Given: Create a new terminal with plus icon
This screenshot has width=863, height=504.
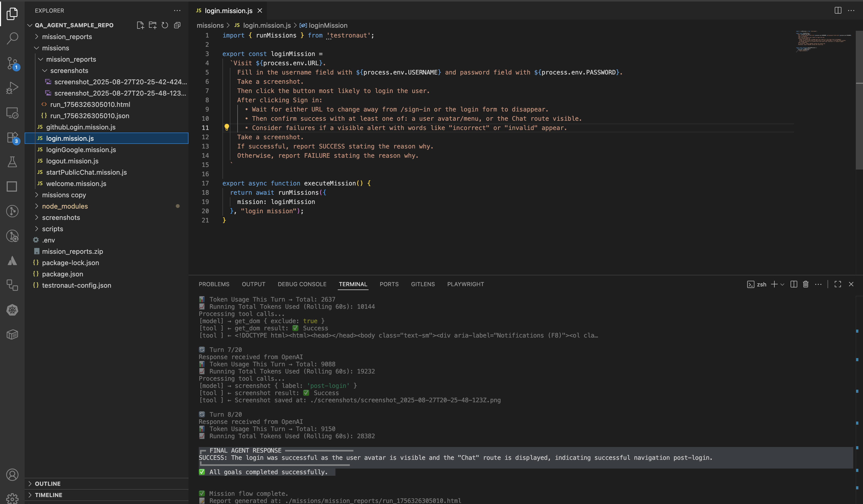Looking at the screenshot, I should coord(774,284).
